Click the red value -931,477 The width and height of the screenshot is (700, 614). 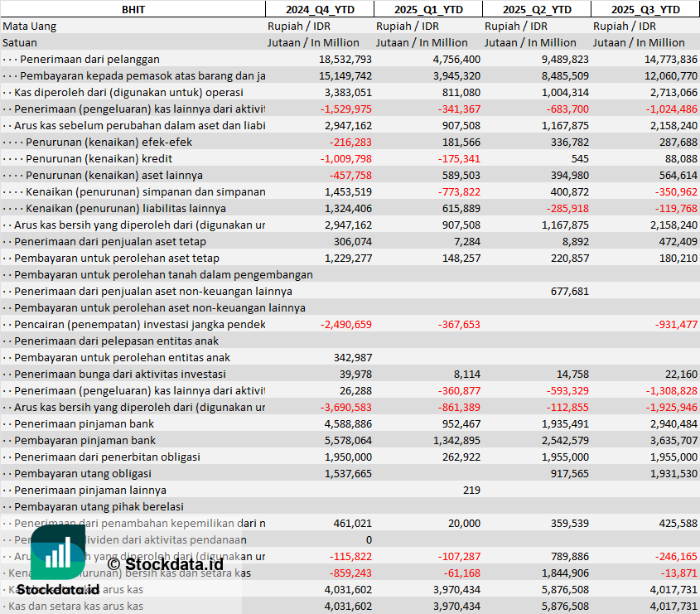(676, 324)
